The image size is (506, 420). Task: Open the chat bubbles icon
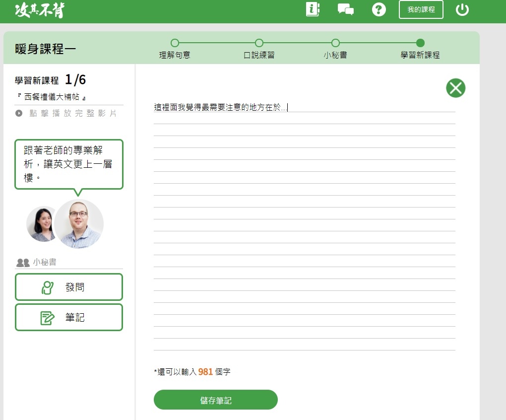click(x=346, y=9)
